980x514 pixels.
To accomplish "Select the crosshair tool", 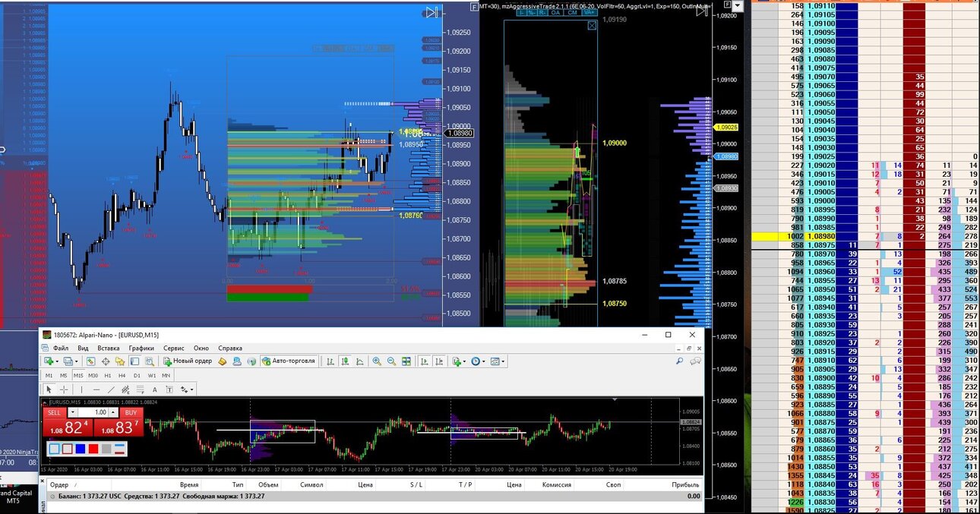I will point(64,389).
